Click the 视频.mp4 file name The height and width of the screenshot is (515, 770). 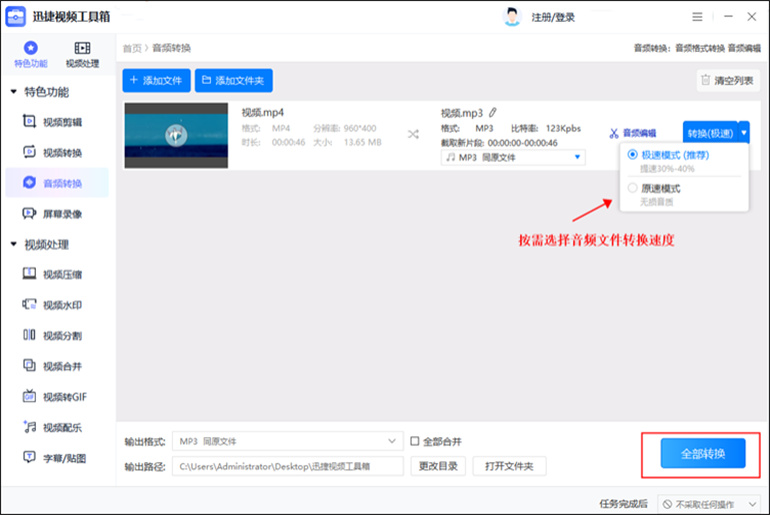pos(263,112)
